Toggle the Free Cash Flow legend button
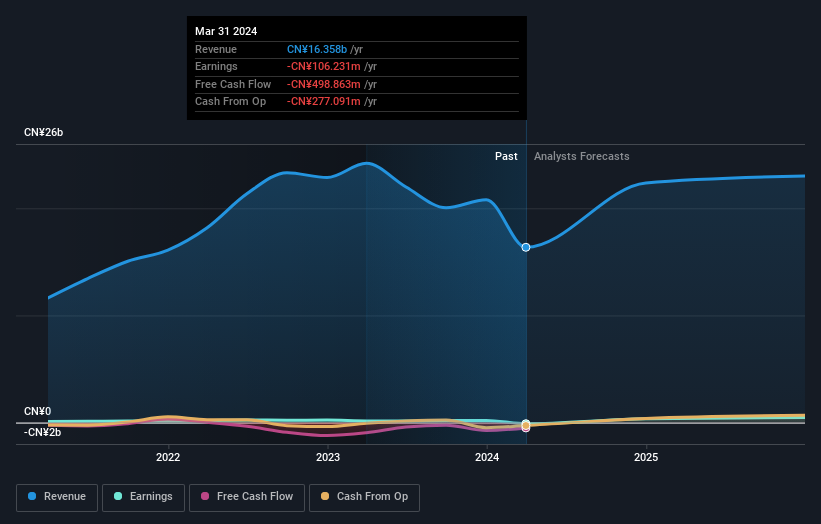This screenshot has height=524, width=821. point(247,497)
